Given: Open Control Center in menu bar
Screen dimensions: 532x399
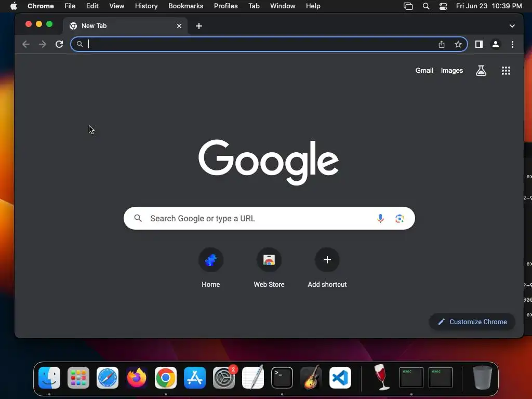Looking at the screenshot, I should (x=443, y=6).
